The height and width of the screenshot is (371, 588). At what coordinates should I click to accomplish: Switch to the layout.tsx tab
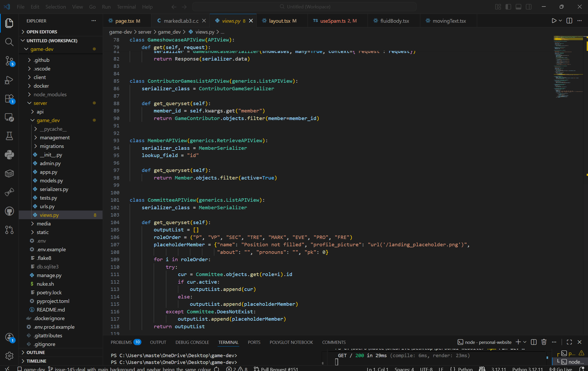coord(282,21)
